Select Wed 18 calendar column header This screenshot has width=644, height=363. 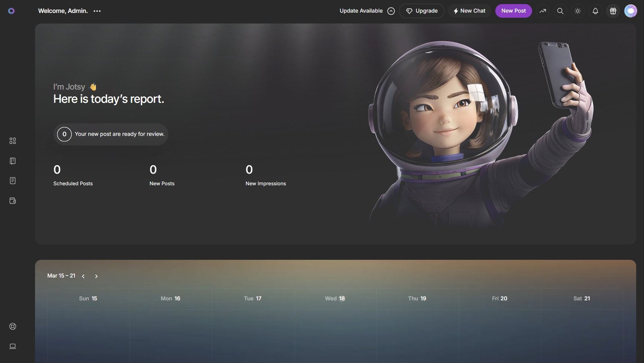335,299
